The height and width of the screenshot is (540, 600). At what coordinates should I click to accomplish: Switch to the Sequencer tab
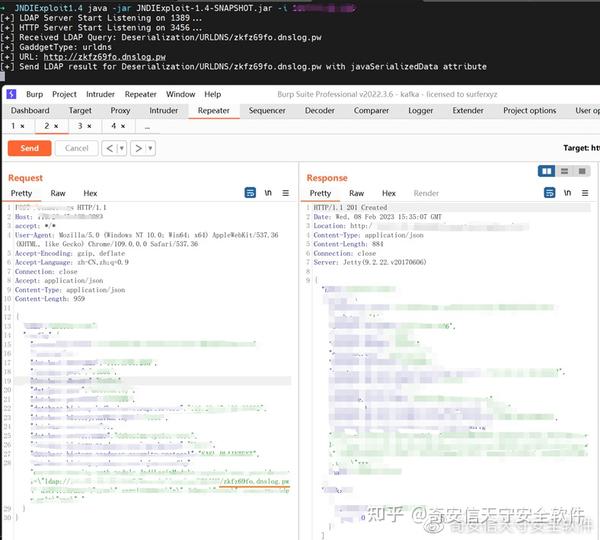(267, 111)
